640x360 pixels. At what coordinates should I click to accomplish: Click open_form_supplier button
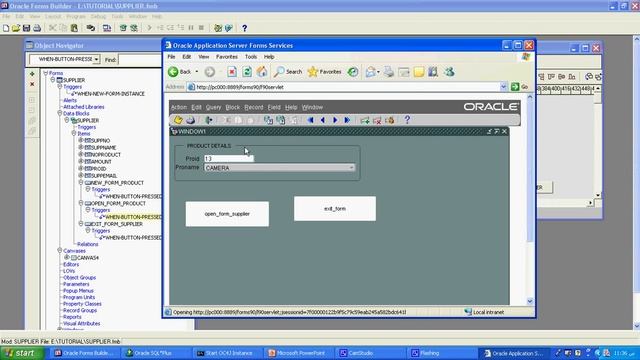click(227, 214)
